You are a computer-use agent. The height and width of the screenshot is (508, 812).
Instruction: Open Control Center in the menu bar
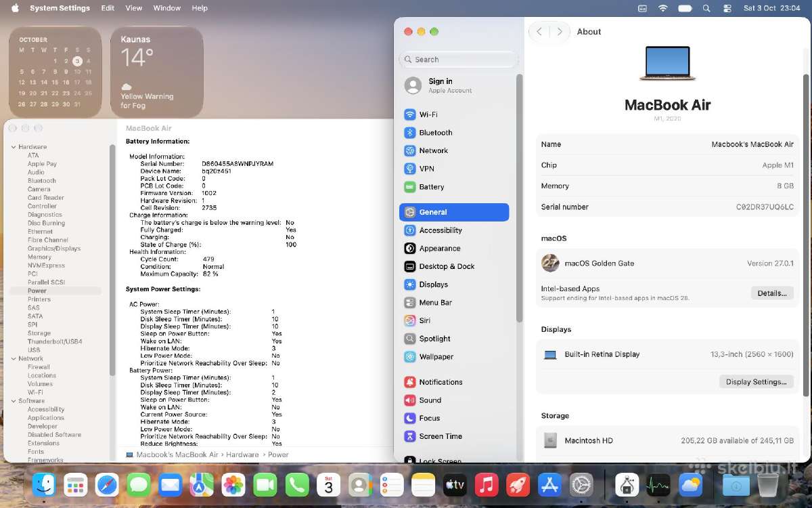click(x=727, y=8)
